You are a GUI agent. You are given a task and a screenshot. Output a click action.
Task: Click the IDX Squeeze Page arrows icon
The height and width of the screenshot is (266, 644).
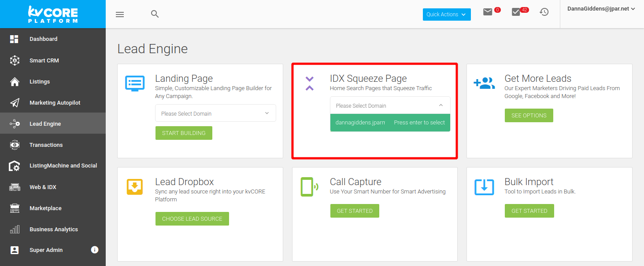(309, 84)
